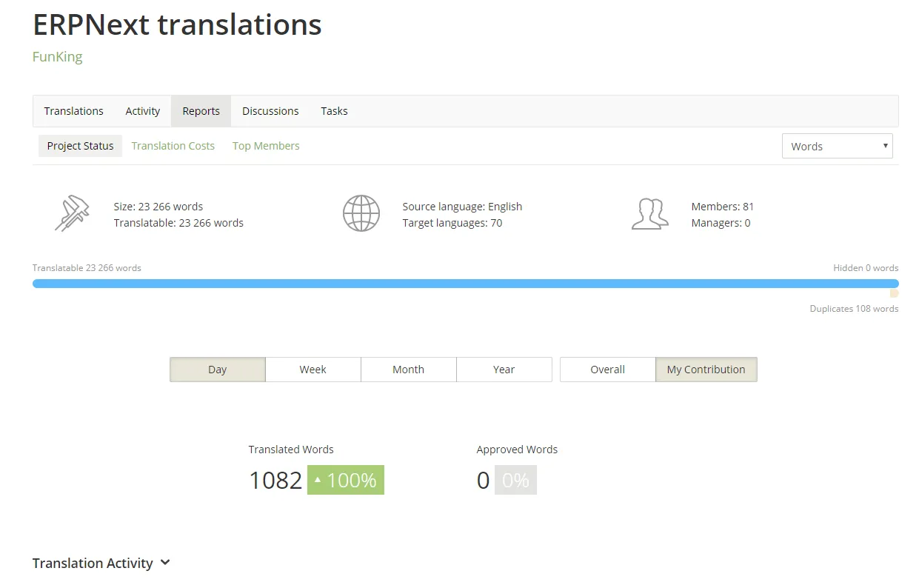
Task: Click the ERPNext translations title
Action: (x=177, y=24)
